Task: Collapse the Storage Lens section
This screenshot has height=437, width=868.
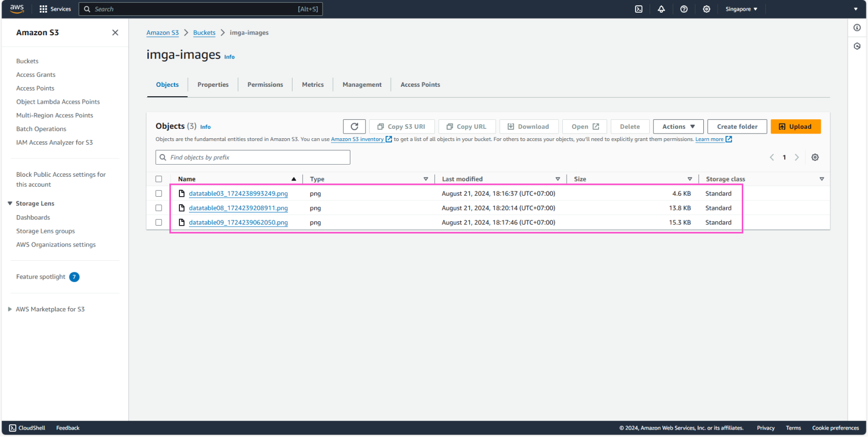Action: pos(10,204)
